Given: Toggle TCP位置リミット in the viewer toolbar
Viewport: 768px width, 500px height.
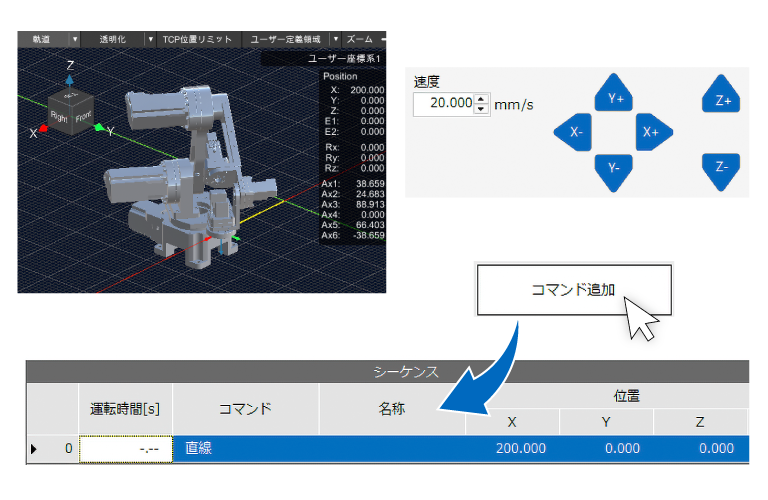Looking at the screenshot, I should click(197, 39).
